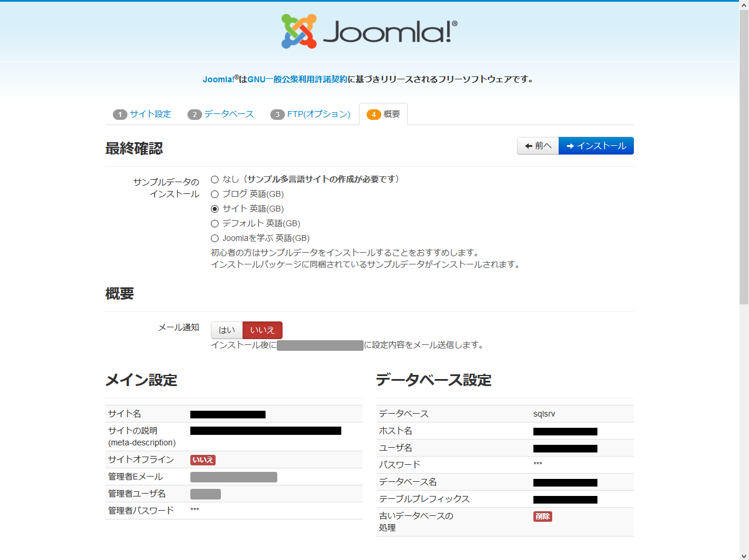Image resolution: width=749 pixels, height=560 pixels.
Task: Click the 前へ button
Action: [x=538, y=146]
